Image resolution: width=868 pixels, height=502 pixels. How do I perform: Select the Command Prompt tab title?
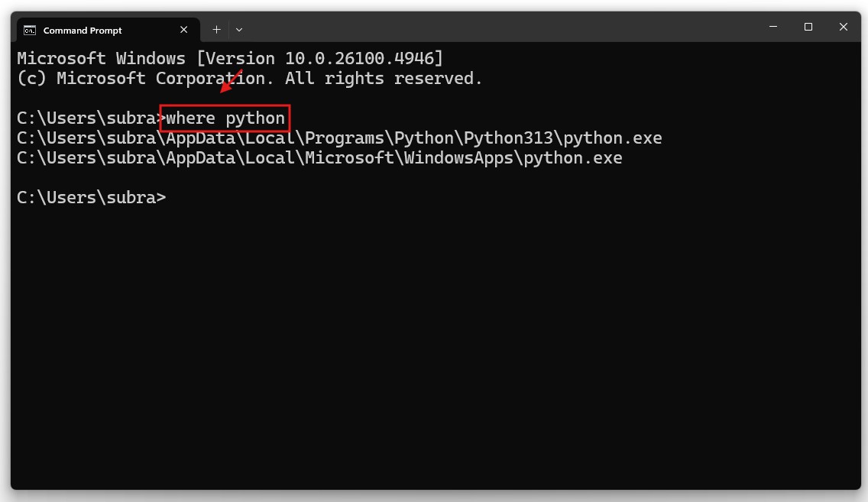click(83, 31)
